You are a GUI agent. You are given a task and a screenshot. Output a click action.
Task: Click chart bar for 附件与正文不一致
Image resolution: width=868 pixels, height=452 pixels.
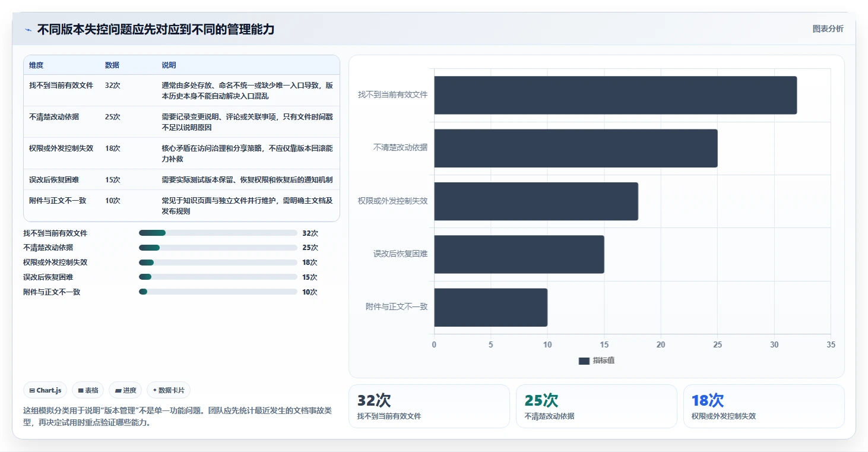coord(490,307)
